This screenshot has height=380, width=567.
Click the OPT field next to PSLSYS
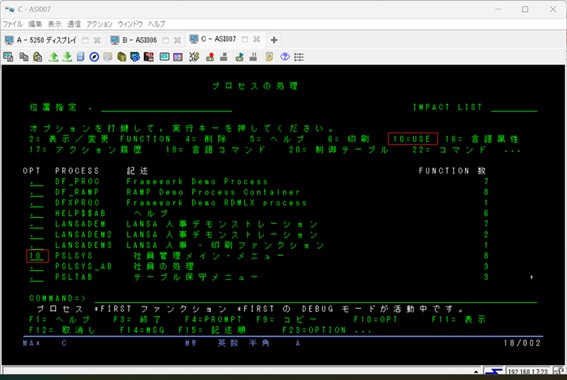(36, 256)
